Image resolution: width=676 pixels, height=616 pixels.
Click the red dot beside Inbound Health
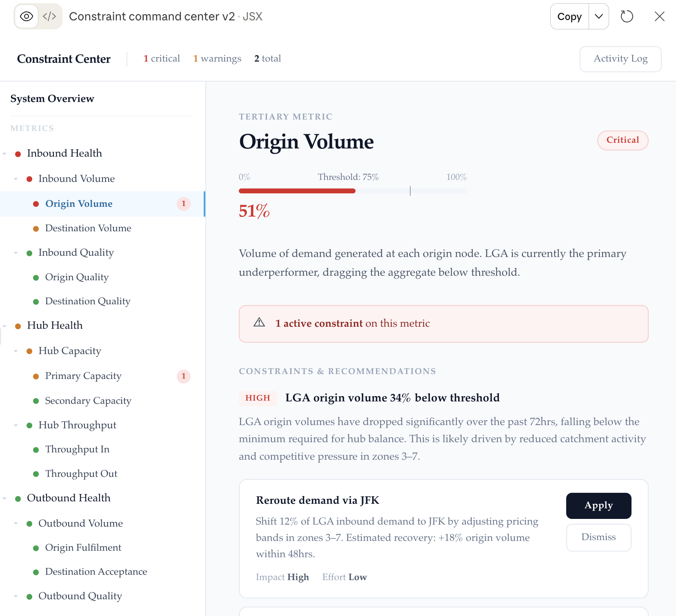[x=18, y=154]
